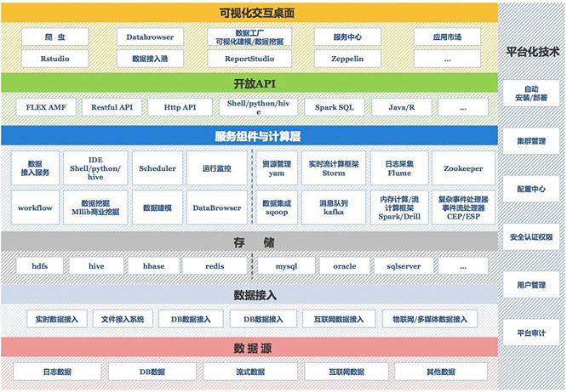This screenshot has width=567, height=392.
Task: Select the Scheduler box
Action: [x=157, y=168]
